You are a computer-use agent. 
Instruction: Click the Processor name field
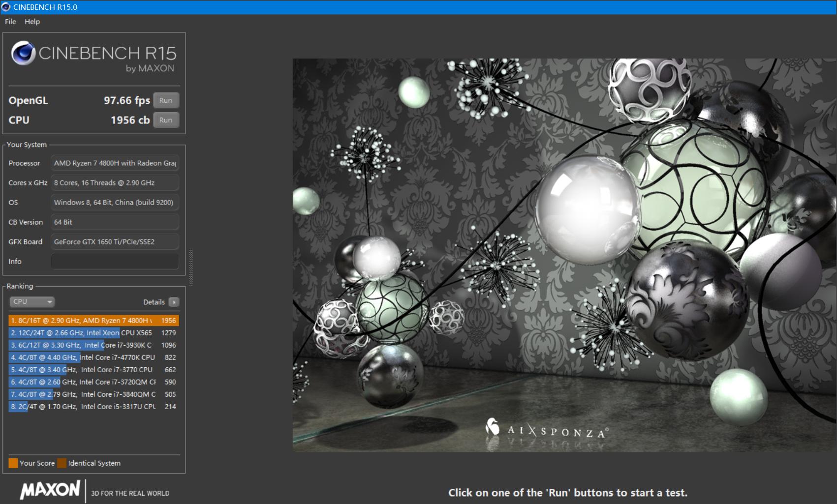[x=115, y=163]
